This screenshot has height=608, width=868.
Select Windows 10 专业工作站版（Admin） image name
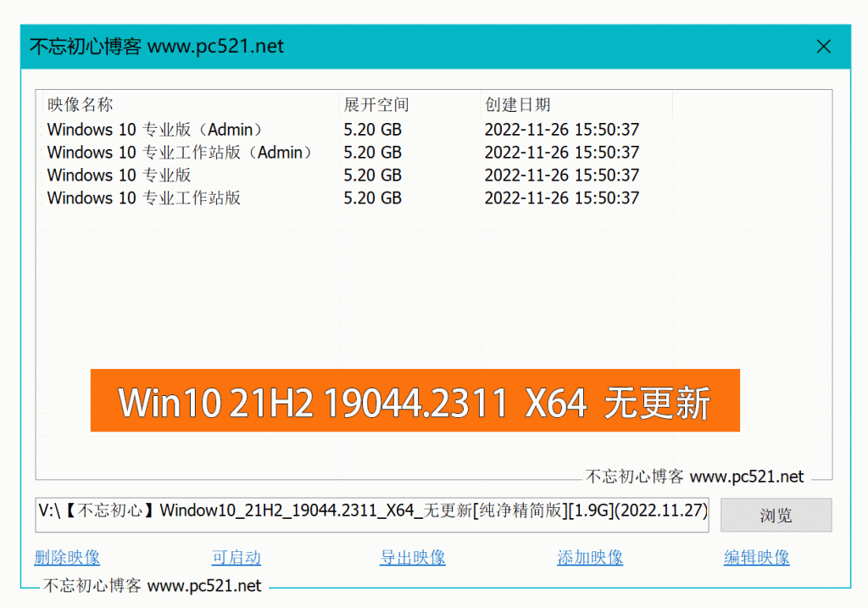(x=181, y=153)
